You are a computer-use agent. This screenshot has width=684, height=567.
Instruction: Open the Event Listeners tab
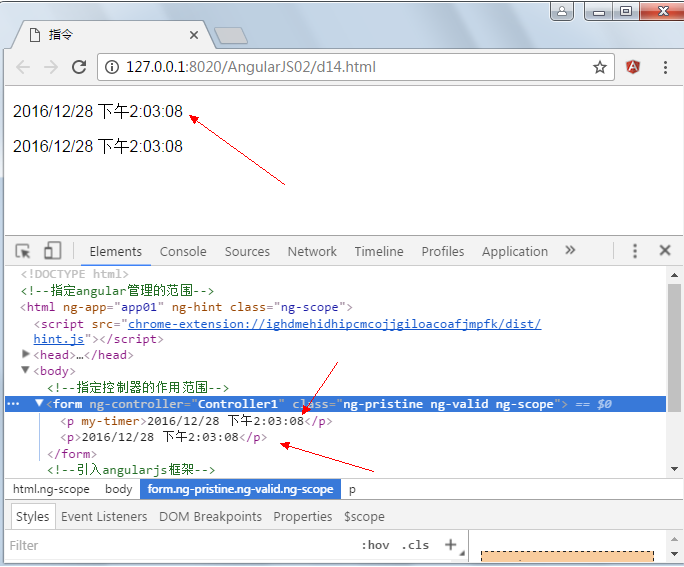pos(104,517)
